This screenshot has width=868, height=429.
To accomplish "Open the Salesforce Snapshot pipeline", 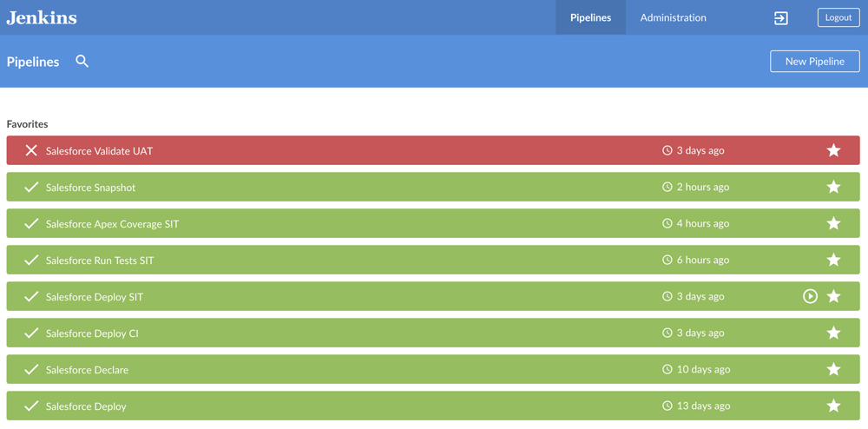I will [x=91, y=188].
